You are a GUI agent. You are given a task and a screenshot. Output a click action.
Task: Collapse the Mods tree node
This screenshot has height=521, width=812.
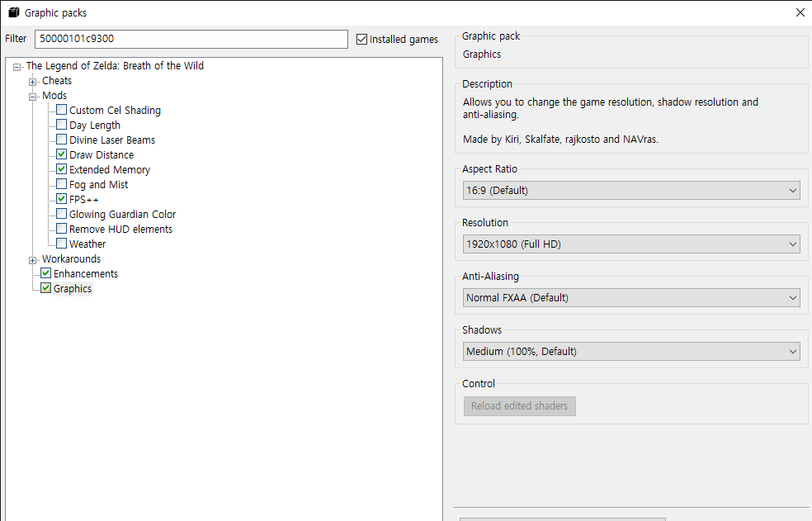33,97
